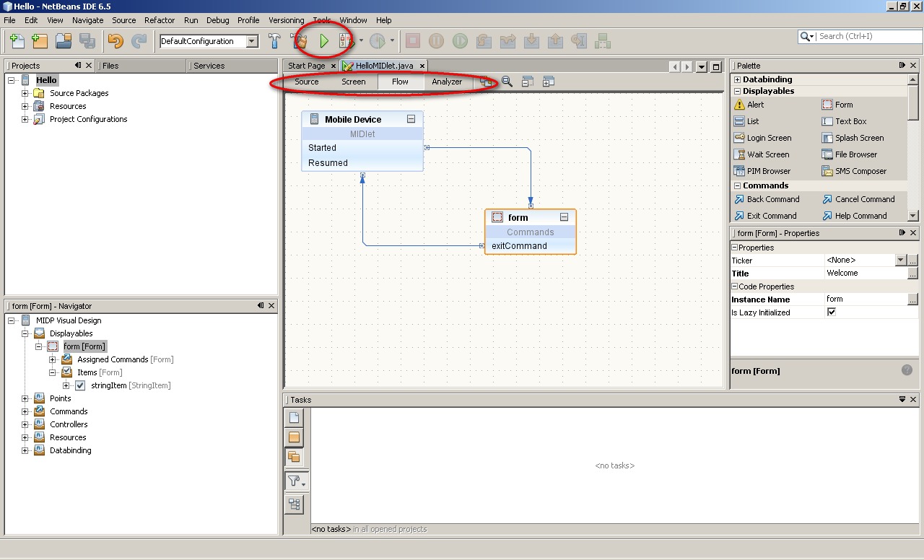The height and width of the screenshot is (560, 924).
Task: Expand the Databinding section in Palette
Action: tap(737, 79)
